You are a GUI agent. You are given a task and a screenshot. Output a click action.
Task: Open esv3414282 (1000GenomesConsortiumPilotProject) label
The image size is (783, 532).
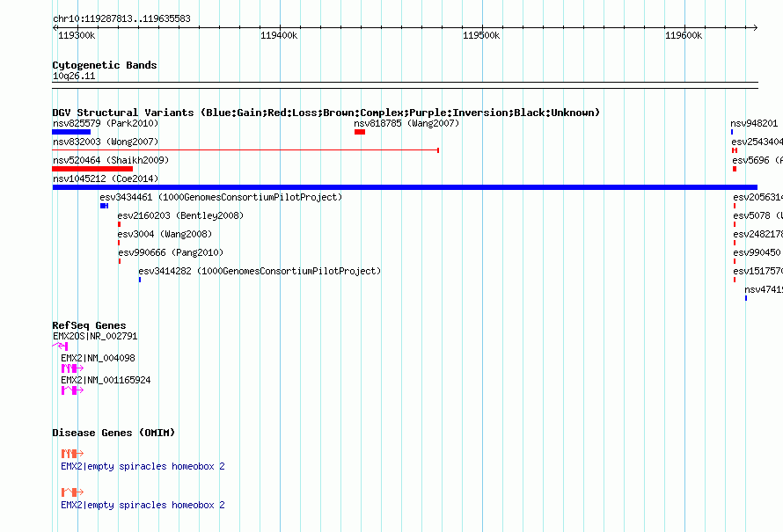click(260, 271)
